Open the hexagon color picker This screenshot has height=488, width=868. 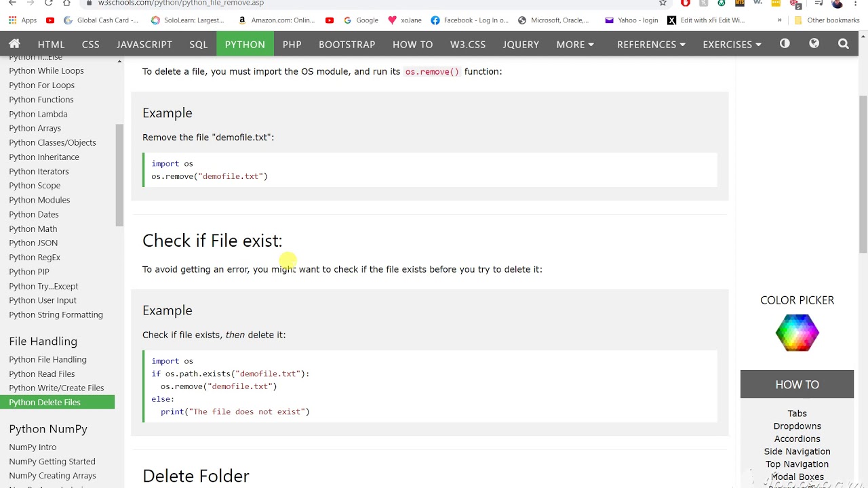point(797,333)
